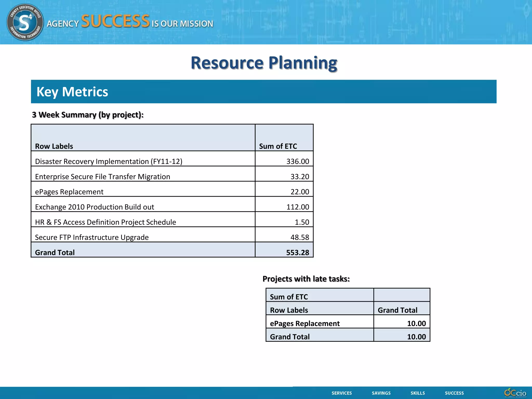Click SUCCESS in the footer bar

tap(454, 393)
